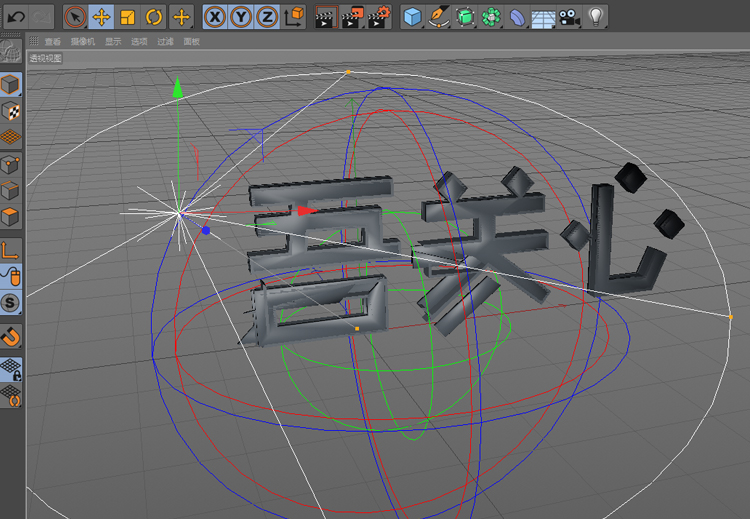
Task: Open the render settings
Action: pyautogui.click(x=379, y=18)
